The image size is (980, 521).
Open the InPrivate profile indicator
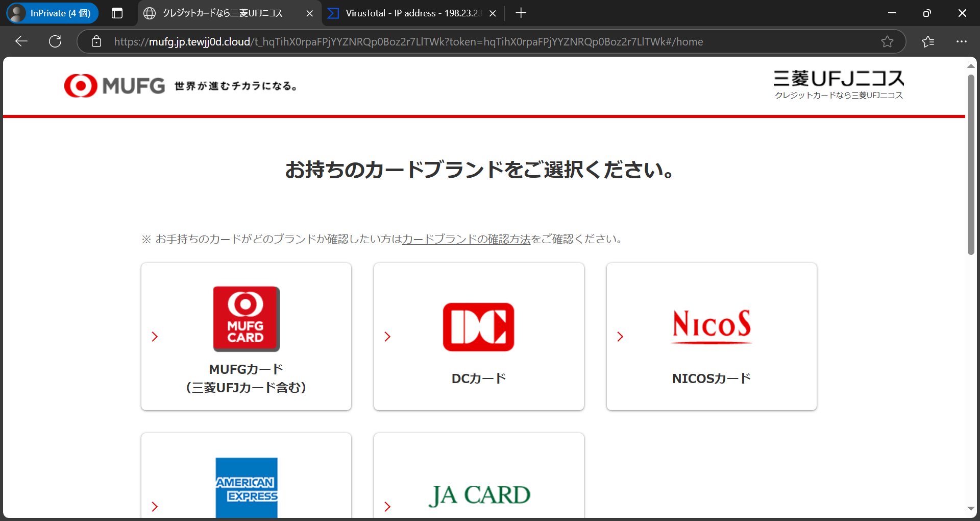[53, 13]
